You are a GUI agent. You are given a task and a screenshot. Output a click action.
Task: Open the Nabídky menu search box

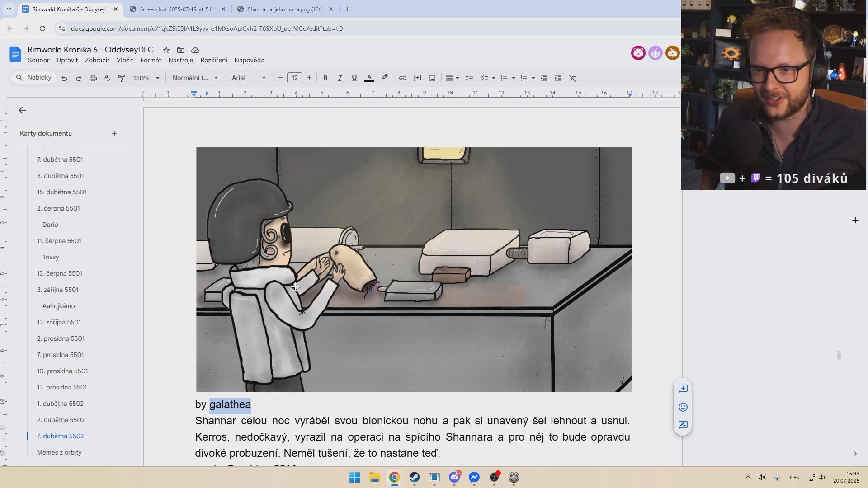(x=34, y=78)
